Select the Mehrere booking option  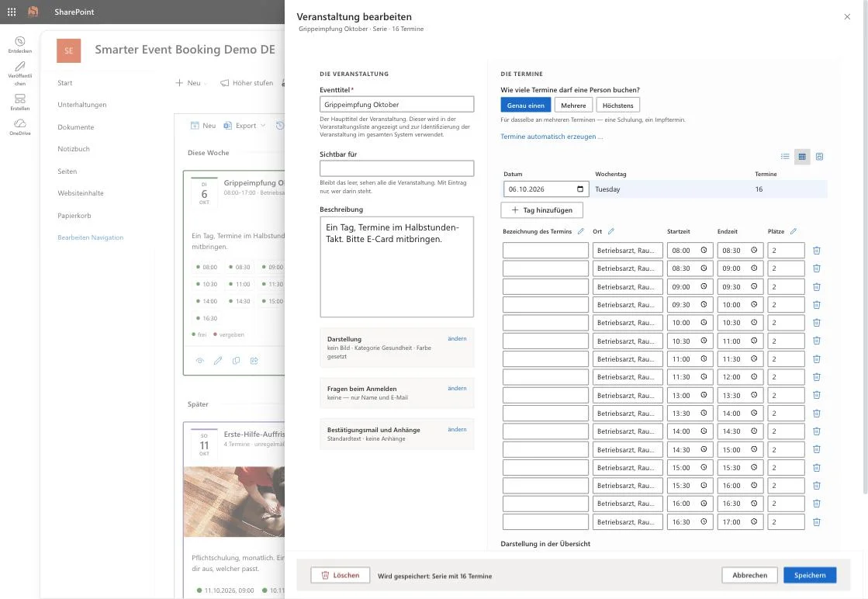[x=573, y=106]
